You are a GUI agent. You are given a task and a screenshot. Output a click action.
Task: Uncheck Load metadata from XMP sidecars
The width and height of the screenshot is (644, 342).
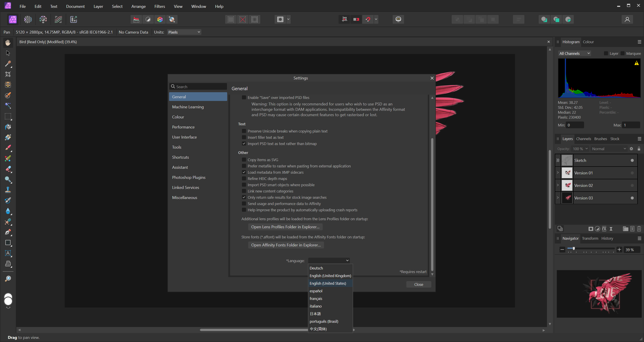244,172
